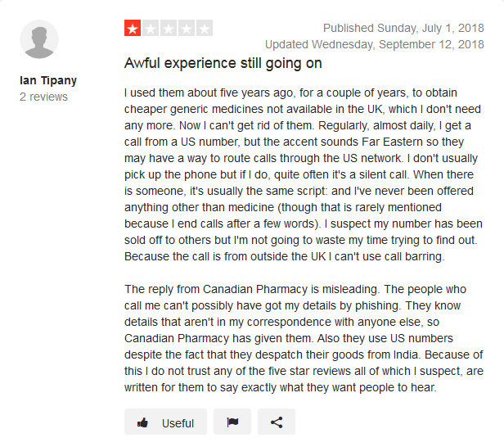504x447 pixels.
Task: Flag this review using the flag icon
Action: (x=232, y=422)
